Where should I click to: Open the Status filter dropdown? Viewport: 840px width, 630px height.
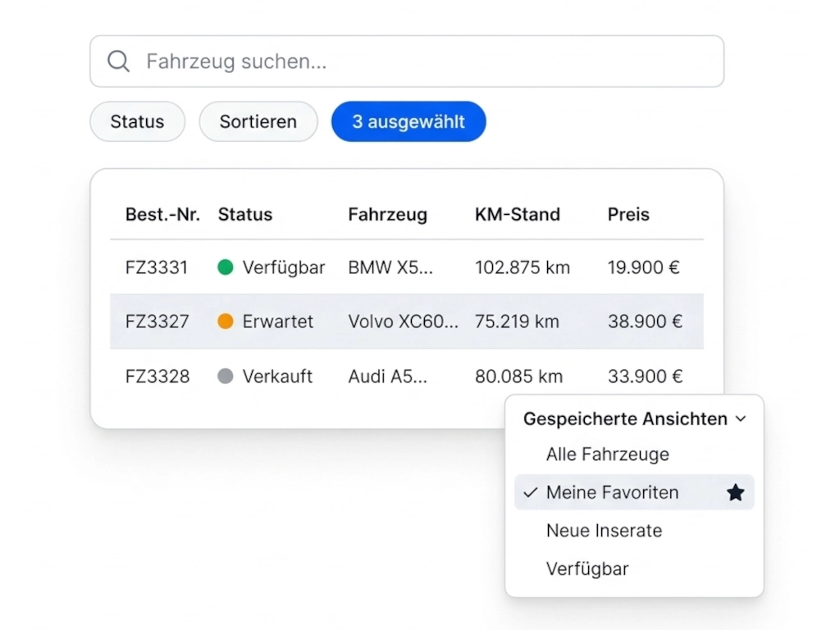point(137,121)
